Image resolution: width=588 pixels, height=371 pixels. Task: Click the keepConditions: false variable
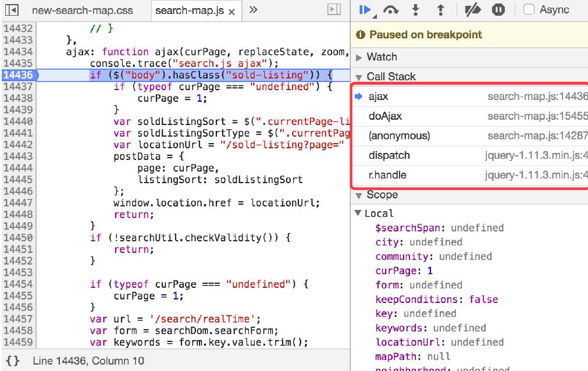pyautogui.click(x=437, y=299)
